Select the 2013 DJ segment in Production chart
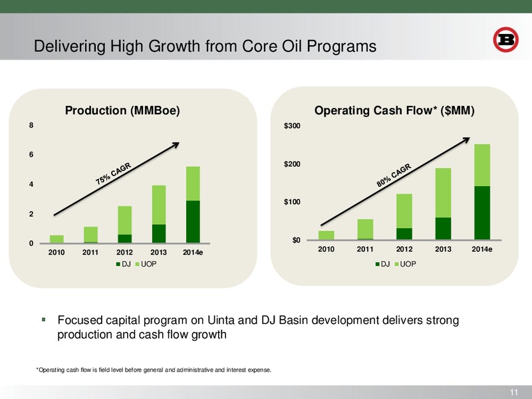The height and width of the screenshot is (399, 532). (159, 234)
